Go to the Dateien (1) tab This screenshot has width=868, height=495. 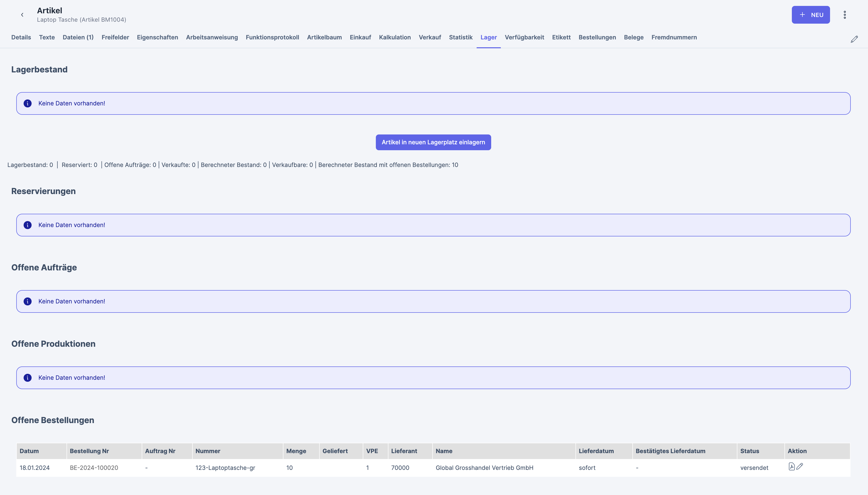click(x=78, y=37)
